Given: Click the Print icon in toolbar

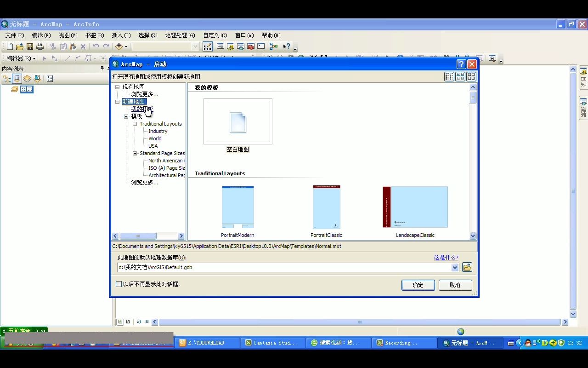Looking at the screenshot, I should (40, 46).
